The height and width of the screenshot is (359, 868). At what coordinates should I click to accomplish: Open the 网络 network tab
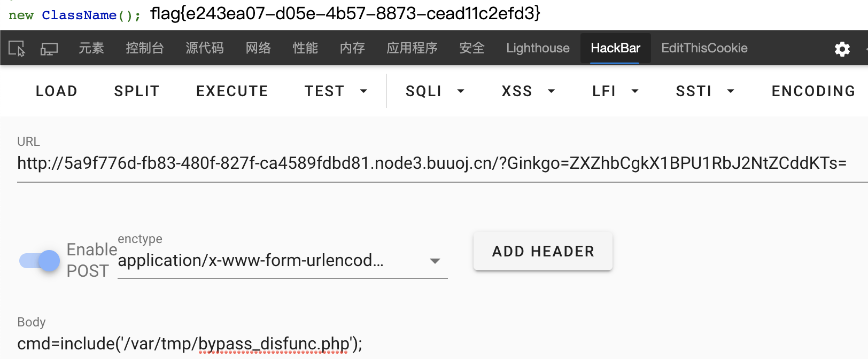(258, 48)
